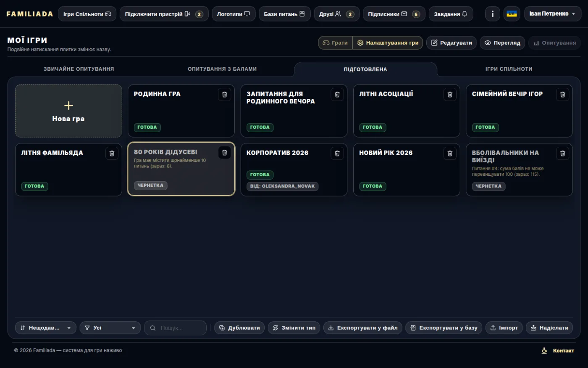The width and height of the screenshot is (588, 368).
Task: Open the Логотипи section
Action: 234,14
